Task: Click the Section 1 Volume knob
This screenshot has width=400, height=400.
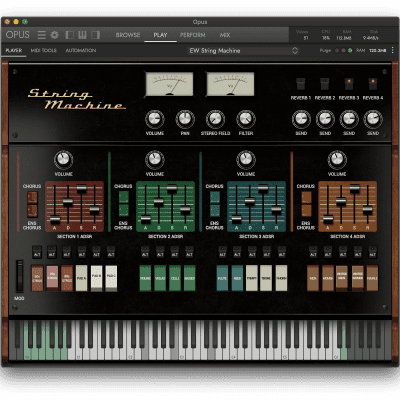Action: (63, 160)
